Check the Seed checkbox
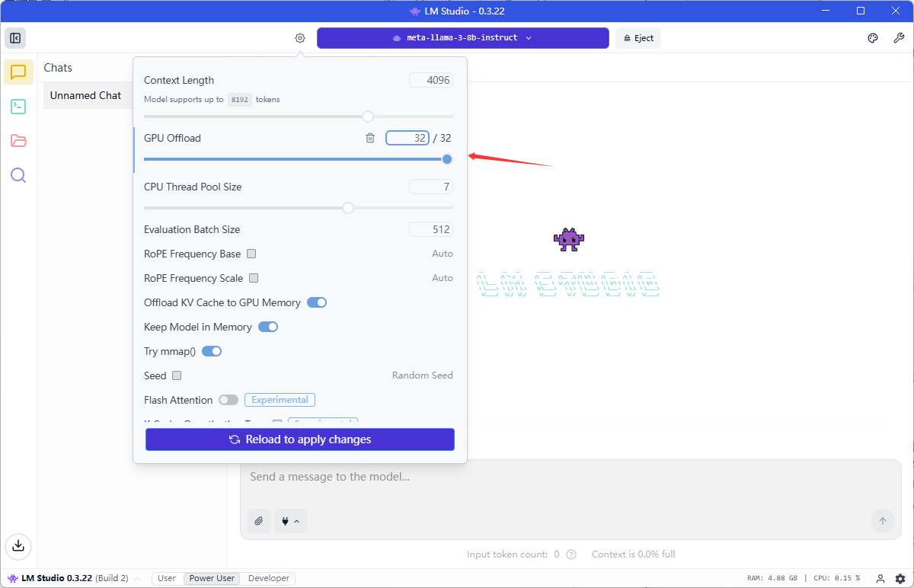The width and height of the screenshot is (914, 588). pos(177,375)
